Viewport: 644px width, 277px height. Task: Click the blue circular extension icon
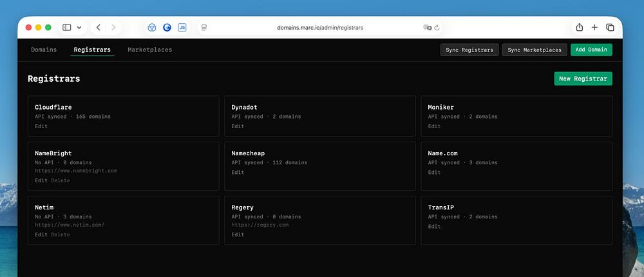tap(167, 28)
